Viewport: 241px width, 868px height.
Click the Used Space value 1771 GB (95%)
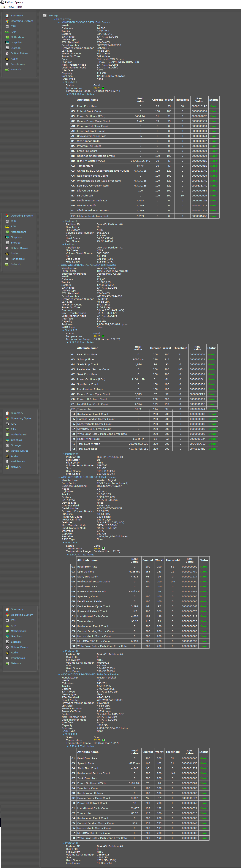point(107,860)
